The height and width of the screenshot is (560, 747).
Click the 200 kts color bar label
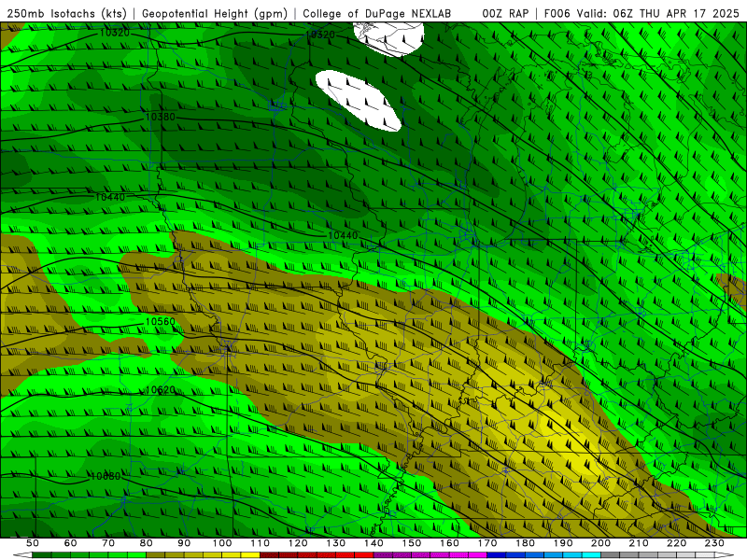point(601,543)
